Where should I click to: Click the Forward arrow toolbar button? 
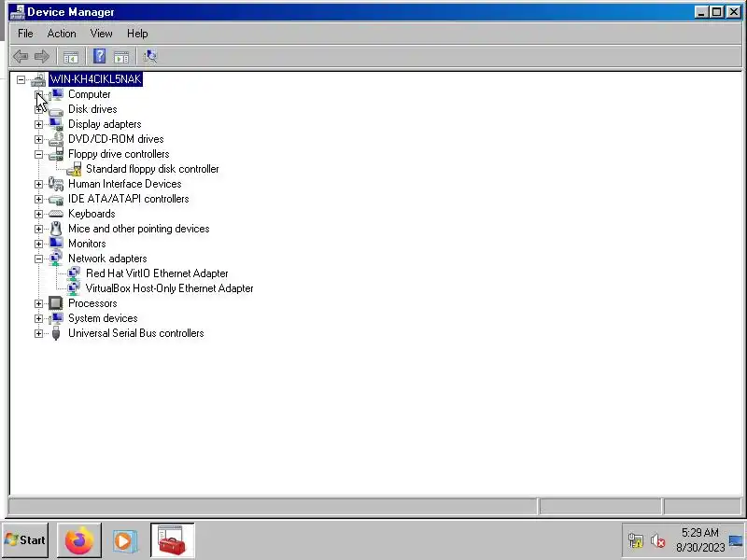click(x=42, y=57)
